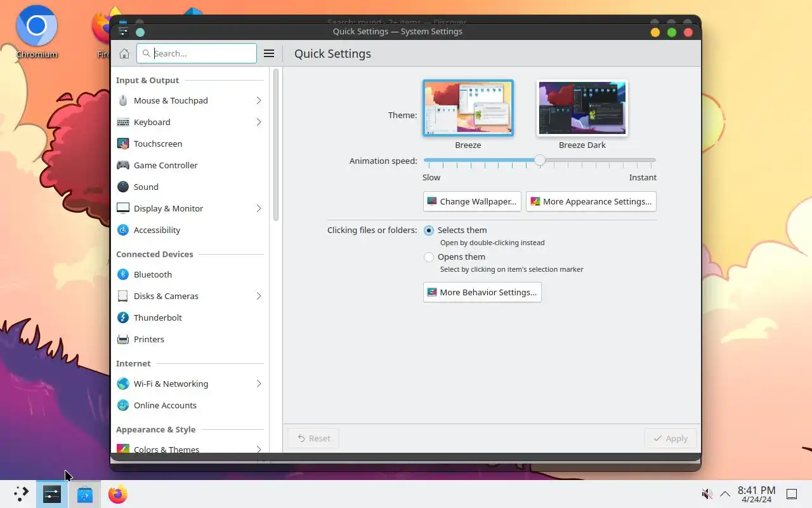Open the Bluetooth settings entry
Screen dimensions: 812x508
pyautogui.click(x=190, y=274)
